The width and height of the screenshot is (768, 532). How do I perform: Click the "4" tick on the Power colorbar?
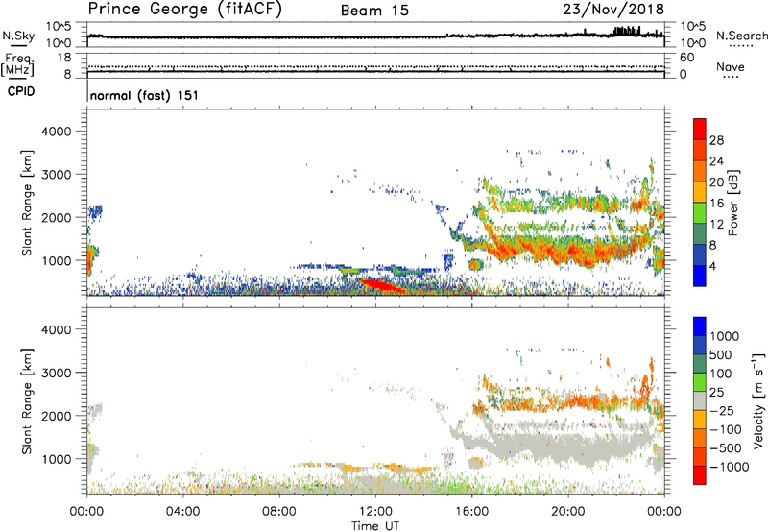click(x=712, y=266)
